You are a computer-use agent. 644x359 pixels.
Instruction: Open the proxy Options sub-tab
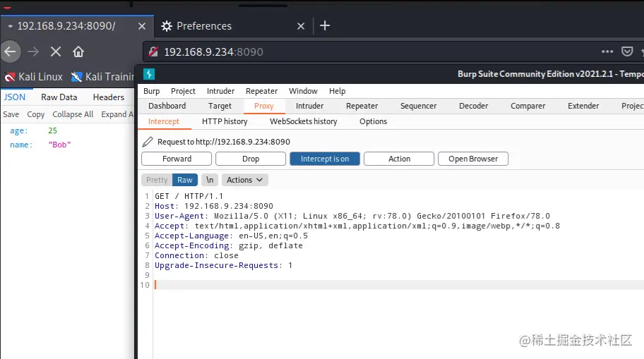[x=374, y=121]
